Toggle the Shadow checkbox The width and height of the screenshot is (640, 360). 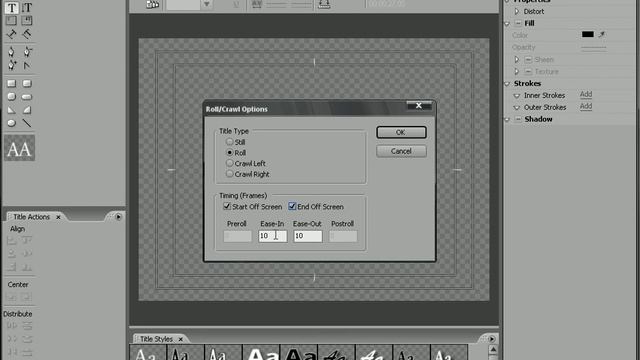point(518,119)
